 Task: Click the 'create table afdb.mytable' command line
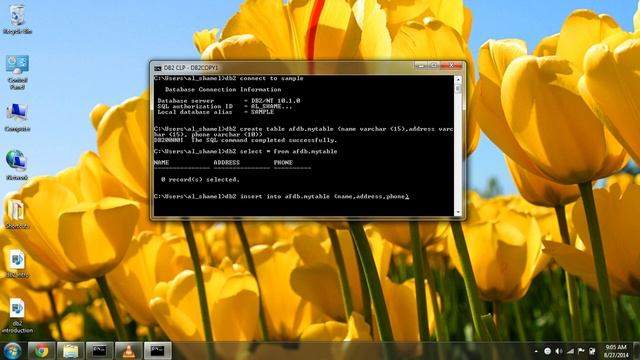[303, 131]
